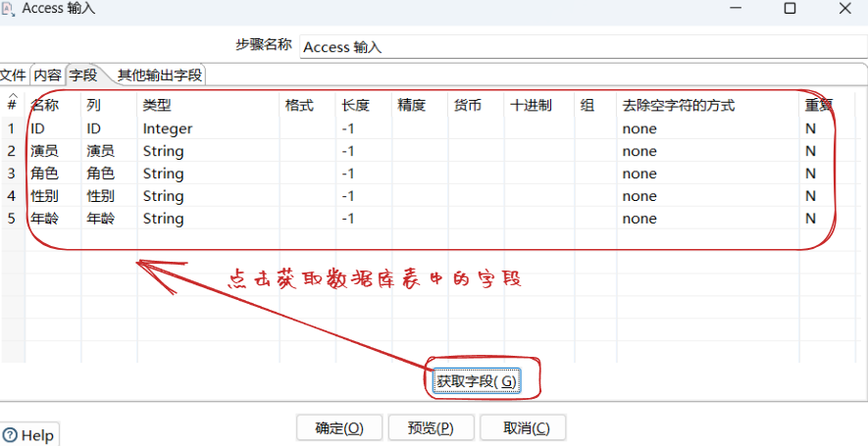Click the -1 length cell for ID
Screen dimensions: 868x446
(x=364, y=128)
